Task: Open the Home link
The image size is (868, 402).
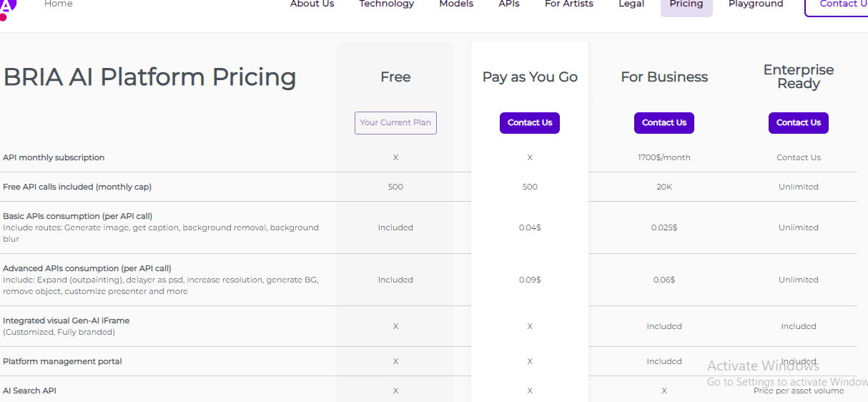Action: [58, 4]
